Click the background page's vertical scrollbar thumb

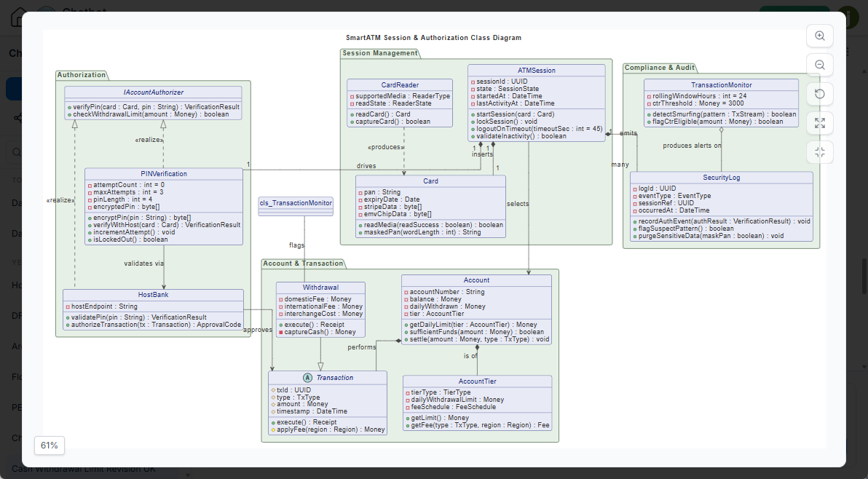pos(864,276)
